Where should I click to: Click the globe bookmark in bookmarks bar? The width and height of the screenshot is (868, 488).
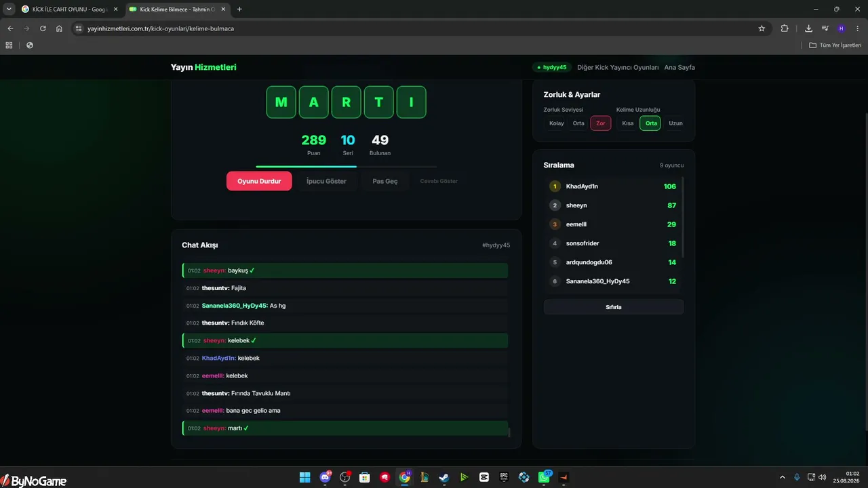[29, 45]
